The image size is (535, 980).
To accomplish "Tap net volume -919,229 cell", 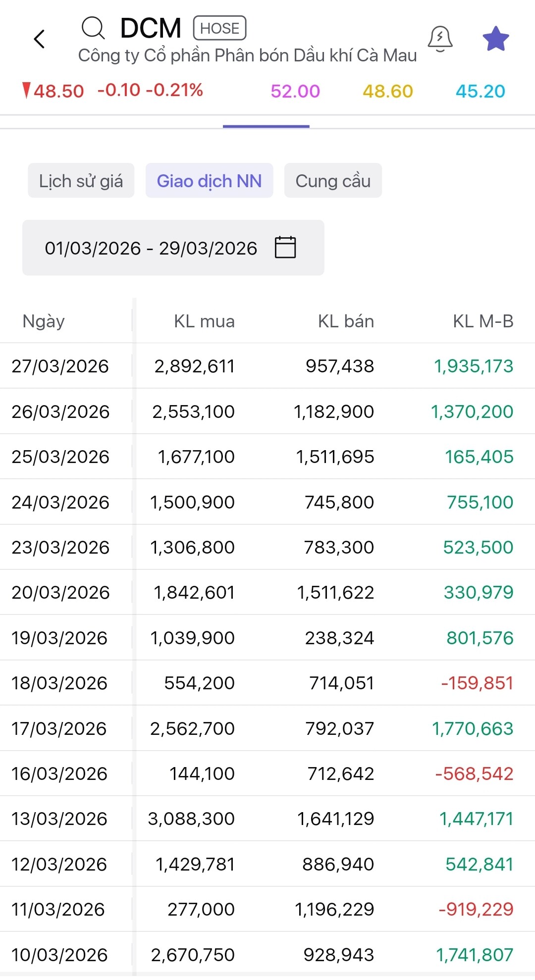I will tap(476, 909).
